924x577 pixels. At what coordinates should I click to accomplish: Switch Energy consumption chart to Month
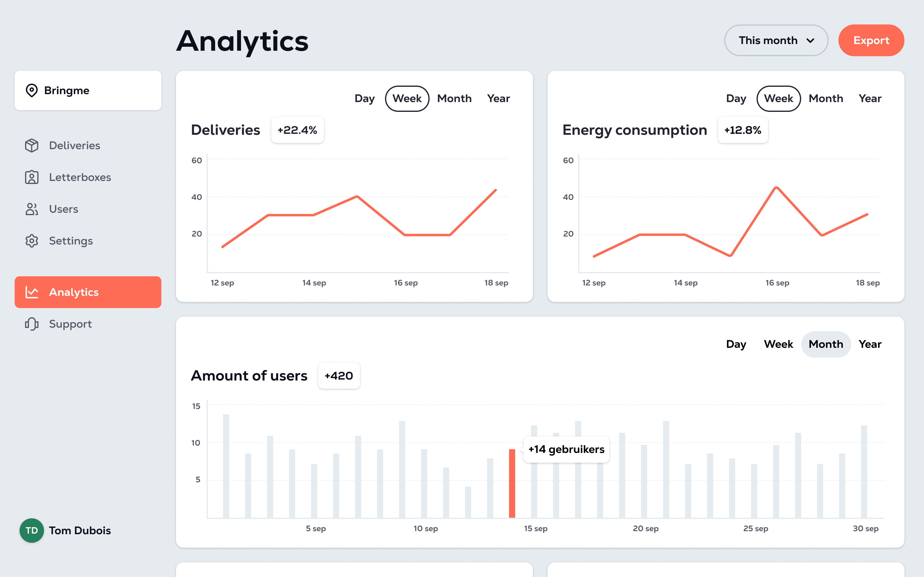coord(826,98)
